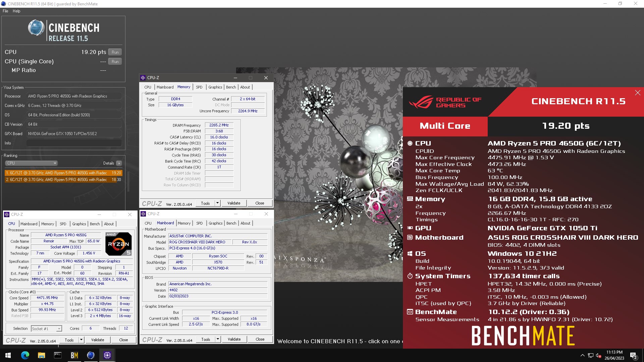Viewport: 644px width, 362px height.
Task: Open the network status tray icon
Action: pos(590,355)
